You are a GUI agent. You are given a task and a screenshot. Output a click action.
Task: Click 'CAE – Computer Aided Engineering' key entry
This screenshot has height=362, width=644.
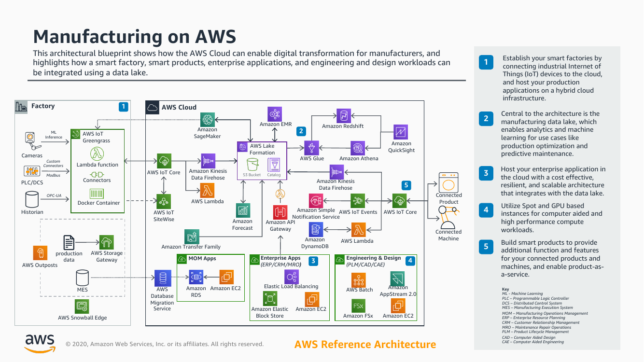click(x=533, y=342)
